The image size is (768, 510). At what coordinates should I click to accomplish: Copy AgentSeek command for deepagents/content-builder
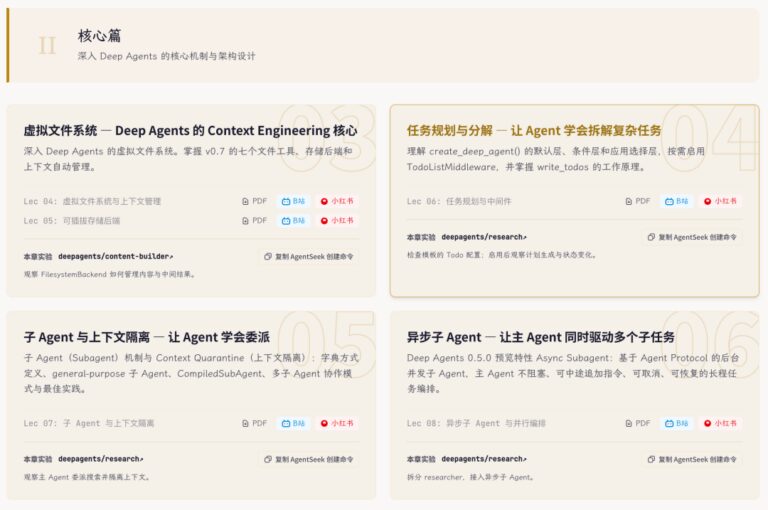pyautogui.click(x=309, y=257)
